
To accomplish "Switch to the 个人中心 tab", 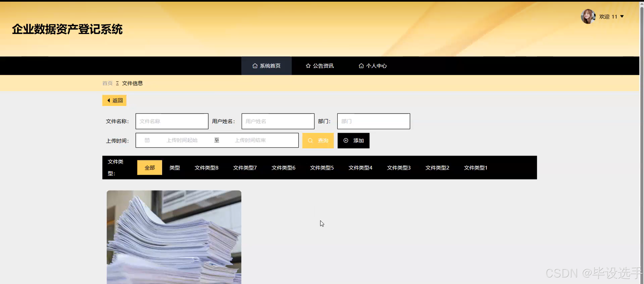I will point(372,66).
